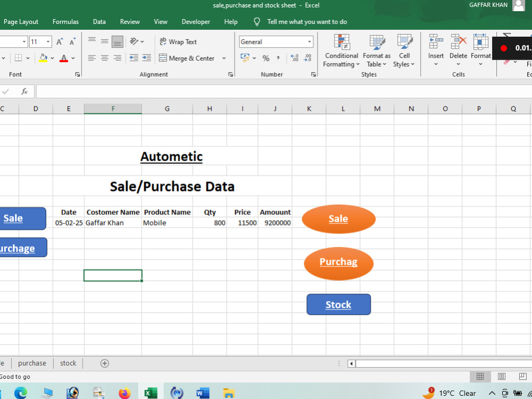Click the blue Stock button
532x399 pixels.
[x=338, y=304]
